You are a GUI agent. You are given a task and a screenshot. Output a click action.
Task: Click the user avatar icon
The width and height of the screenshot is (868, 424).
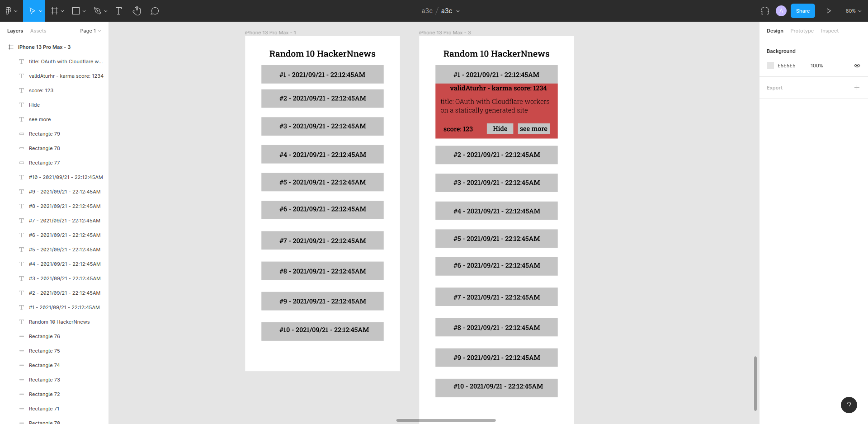(x=781, y=11)
